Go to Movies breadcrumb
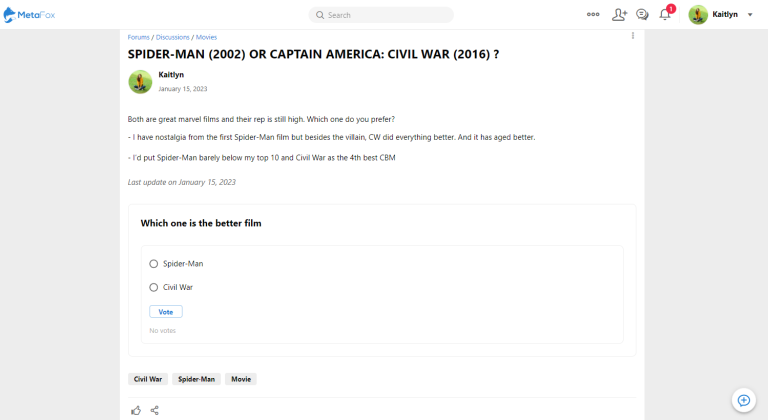Image resolution: width=768 pixels, height=420 pixels. coord(206,37)
